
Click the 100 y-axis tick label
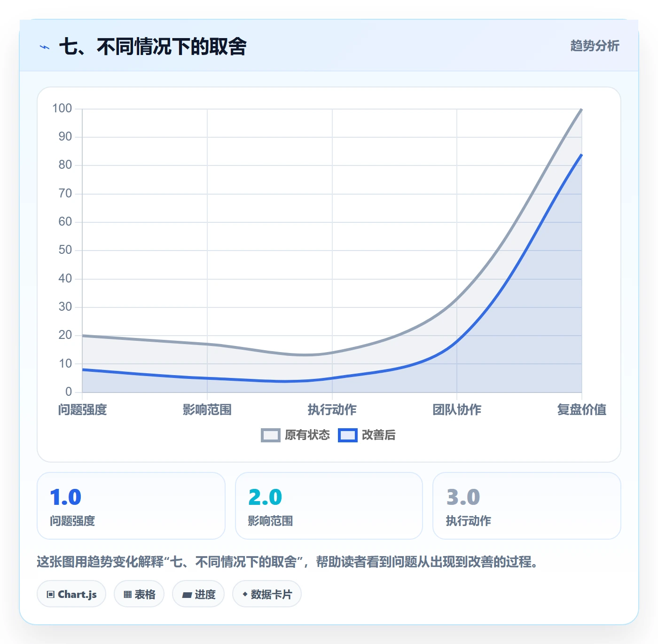(62, 109)
